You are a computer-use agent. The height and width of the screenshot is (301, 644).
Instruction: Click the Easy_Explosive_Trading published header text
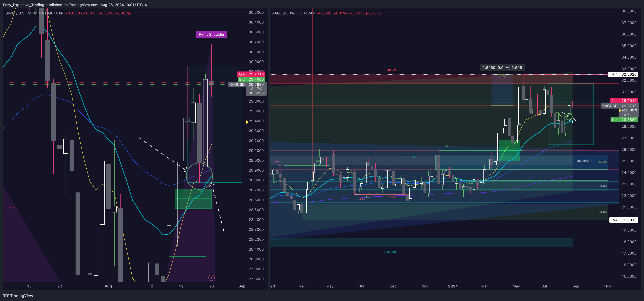(x=75, y=5)
